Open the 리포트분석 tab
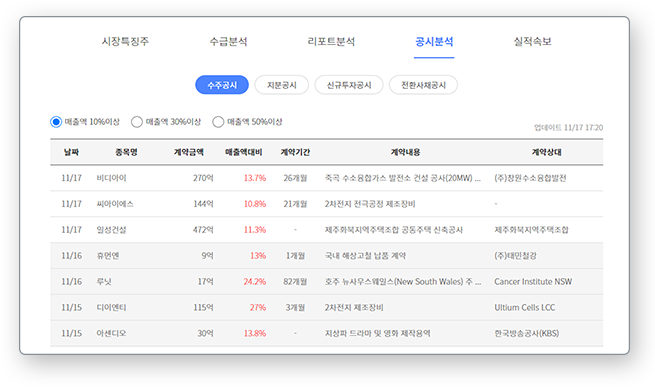The width and height of the screenshot is (655, 387). pyautogui.click(x=331, y=41)
